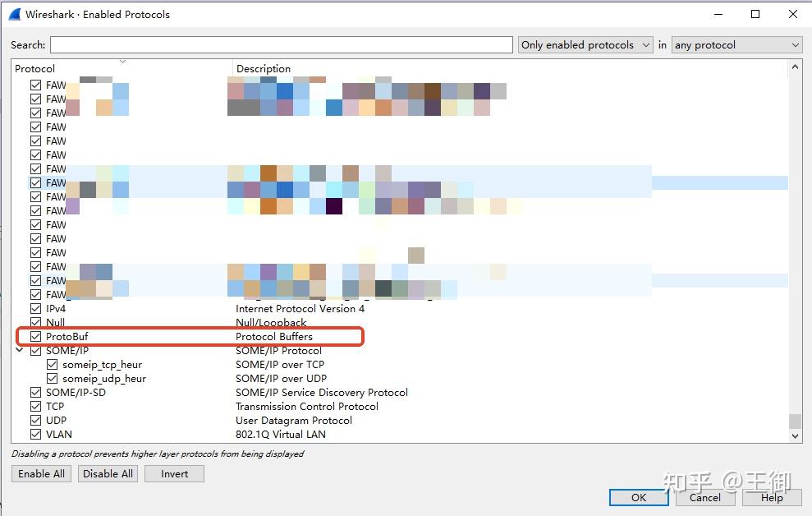Click the Disable All button
Viewport: 812px width, 516px height.
coord(108,473)
